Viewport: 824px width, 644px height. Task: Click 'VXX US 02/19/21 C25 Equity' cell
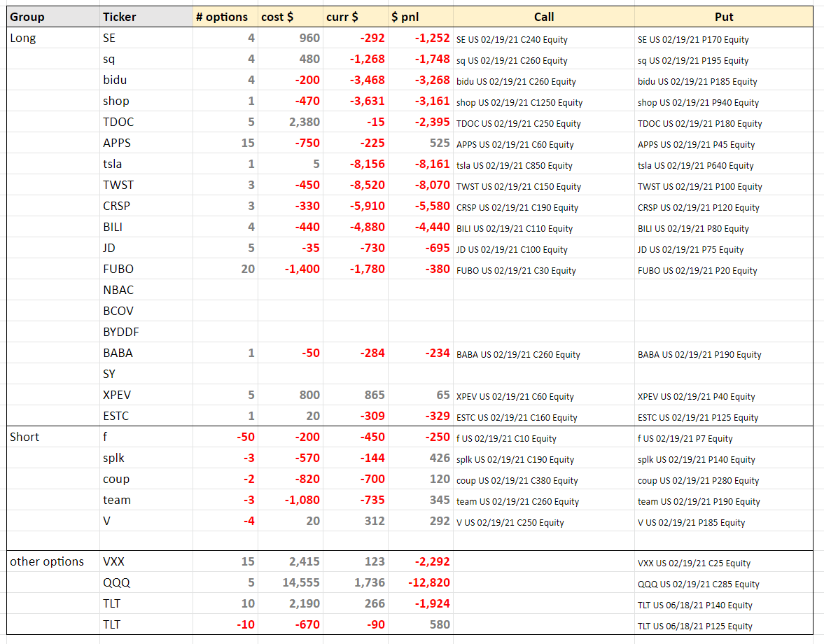pos(724,561)
